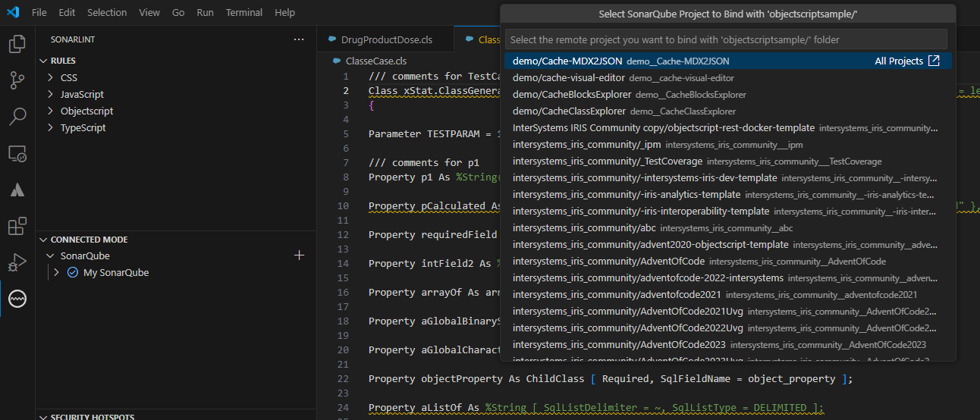This screenshot has height=420, width=980.
Task: Open the Go menu
Action: click(x=178, y=12)
